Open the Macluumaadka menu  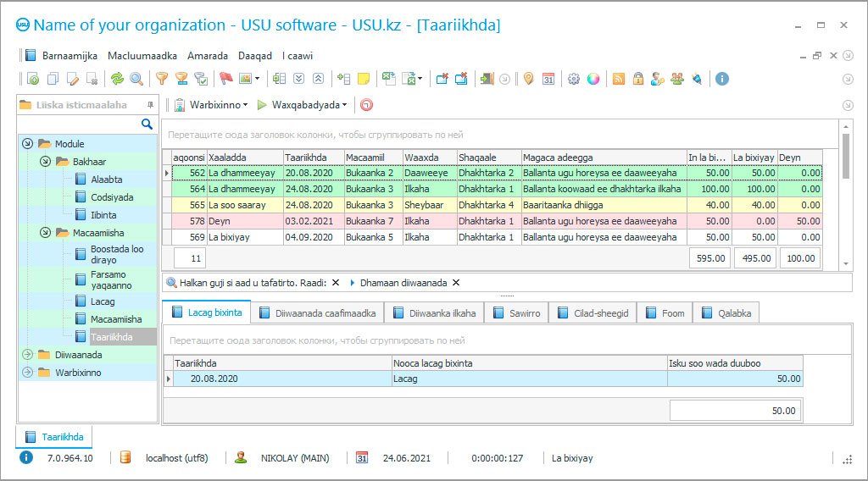tap(142, 56)
